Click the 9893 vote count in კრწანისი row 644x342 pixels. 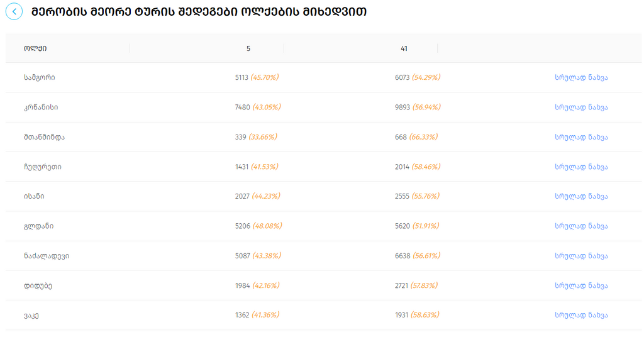click(402, 108)
